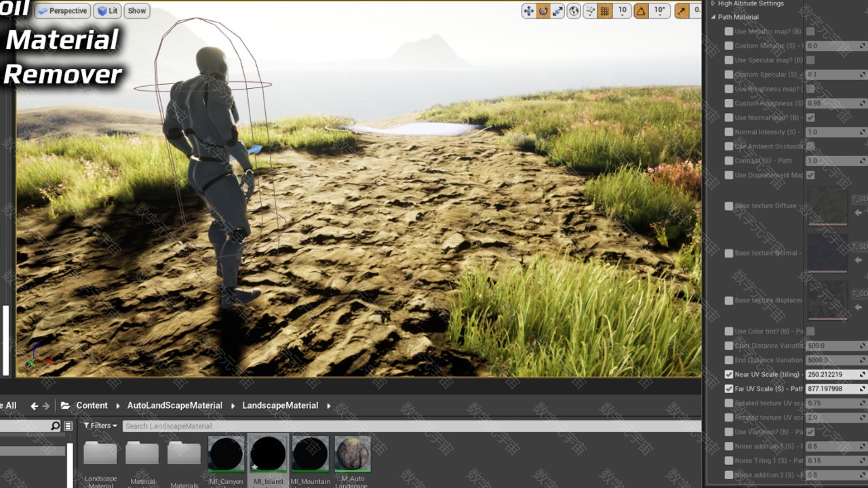Enable the Use Normal map override checkbox

click(729, 117)
